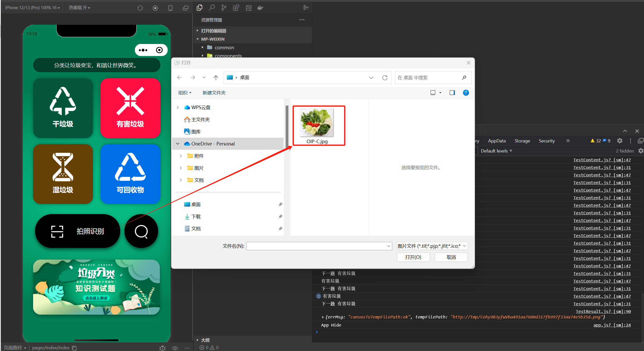Image resolution: width=644 pixels, height=351 pixels.
Task: Click the refresh simulator icon
Action: [x=140, y=8]
